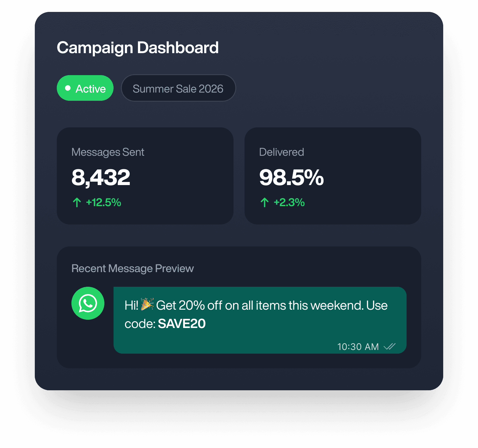Click the 10:30 AM timestamp on the message
The height and width of the screenshot is (448, 478).
[x=357, y=347]
